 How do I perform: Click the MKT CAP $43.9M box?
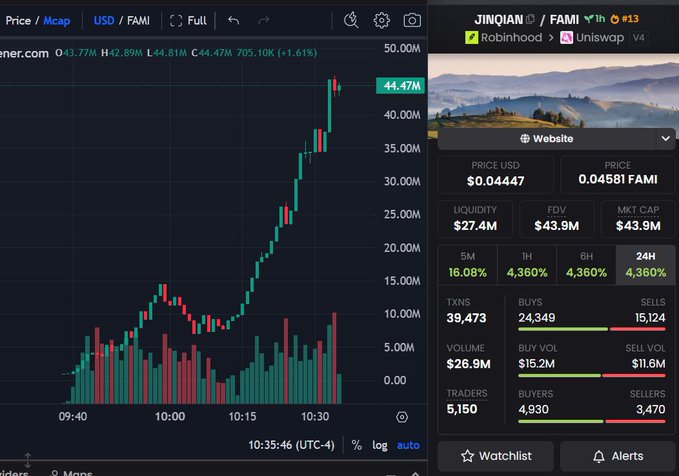pos(638,219)
